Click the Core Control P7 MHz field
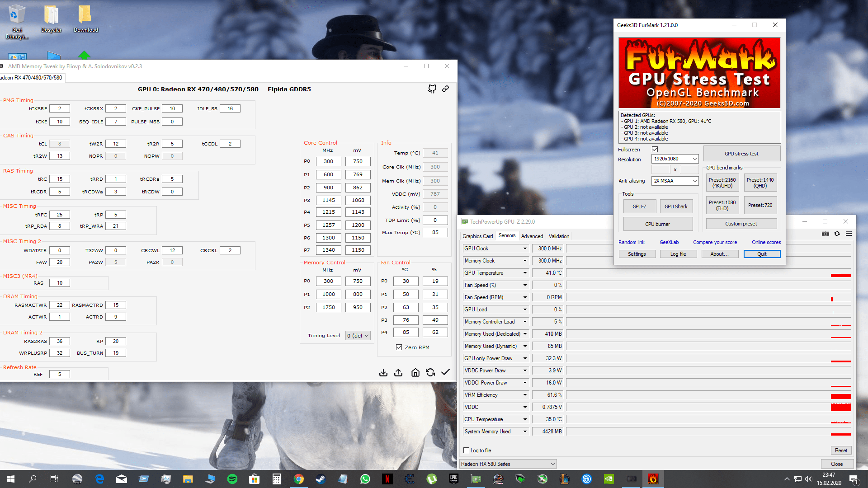 [329, 250]
